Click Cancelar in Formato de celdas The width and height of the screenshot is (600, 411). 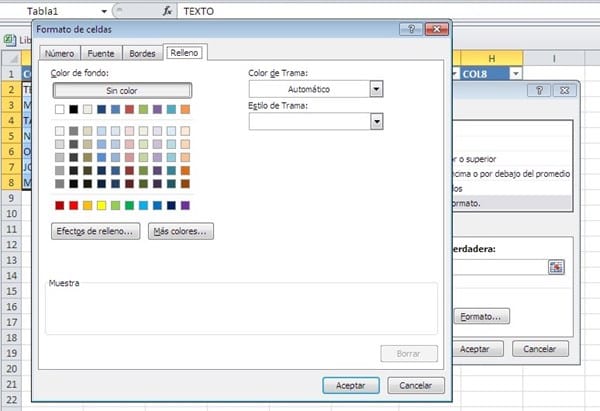(416, 385)
